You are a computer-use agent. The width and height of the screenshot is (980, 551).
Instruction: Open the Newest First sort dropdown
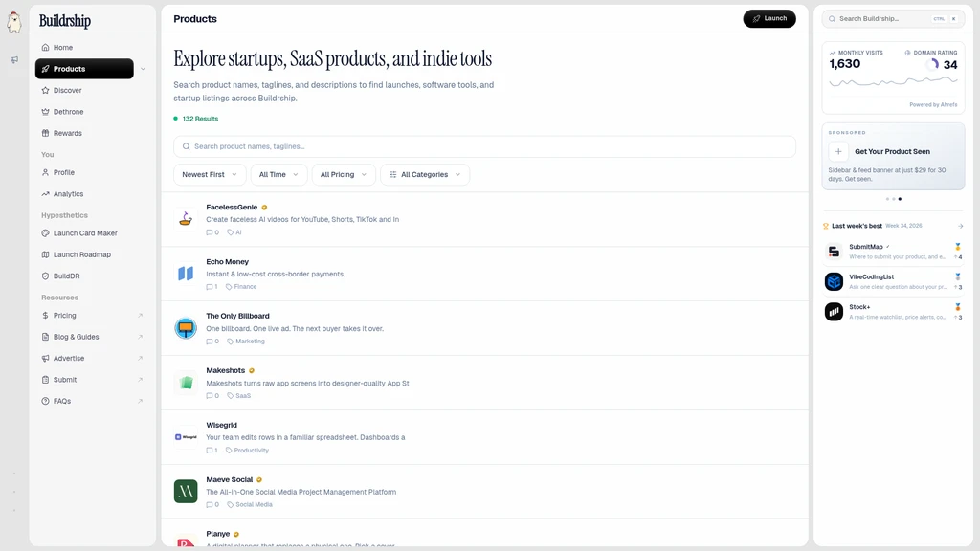[x=210, y=175]
